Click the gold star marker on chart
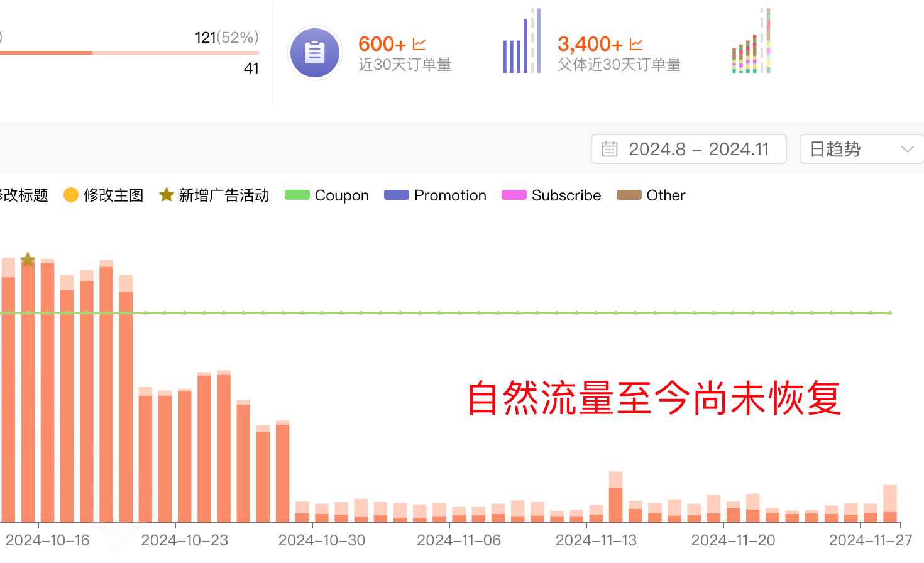Viewport: 924px width, 563px height. click(x=28, y=260)
